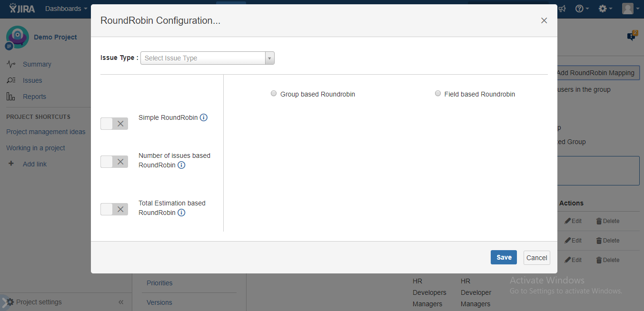Click Edit in the second Actions row
Screen dimensions: 644x311
click(x=573, y=241)
